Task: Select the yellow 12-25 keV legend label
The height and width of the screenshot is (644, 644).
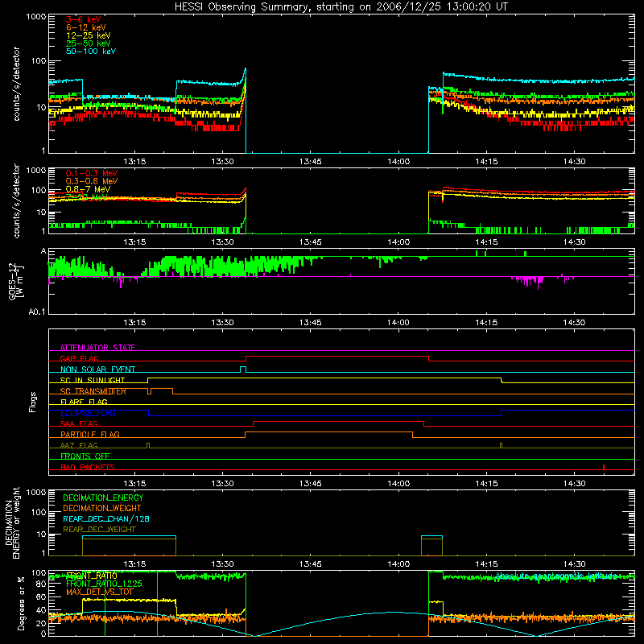Action: point(88,35)
